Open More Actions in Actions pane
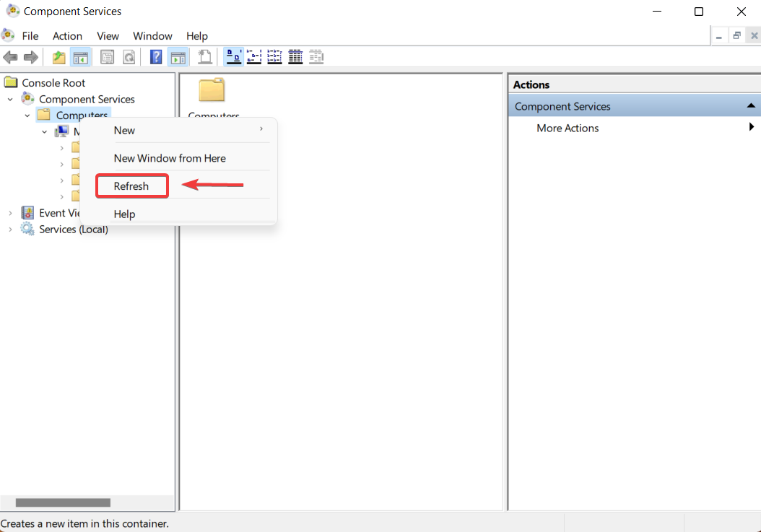761x532 pixels. click(568, 128)
